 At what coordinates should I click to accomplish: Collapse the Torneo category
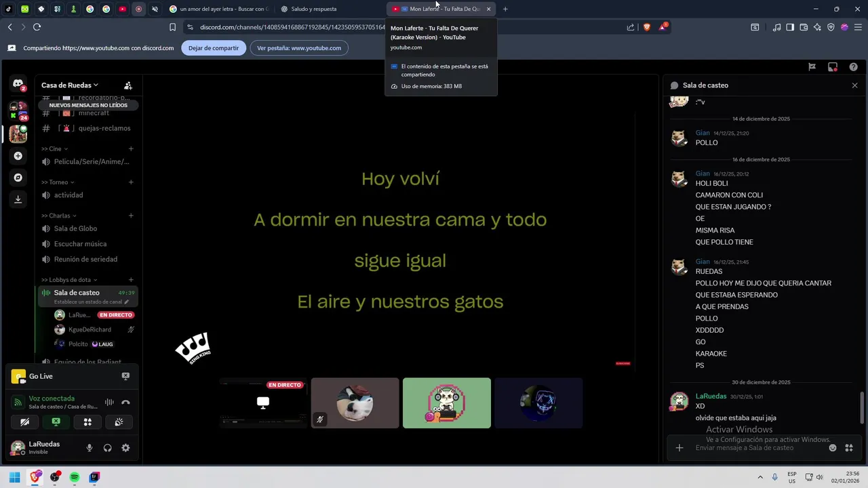[x=58, y=182]
